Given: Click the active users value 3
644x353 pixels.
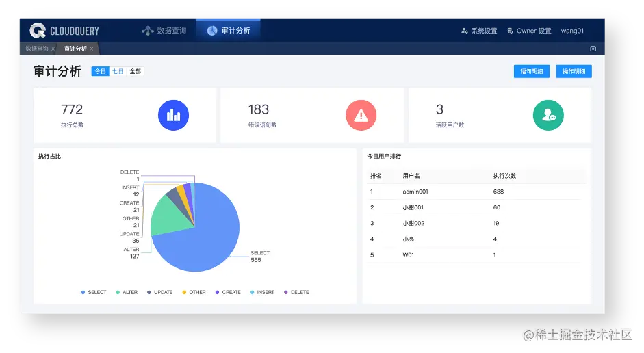Looking at the screenshot, I should click(439, 109).
